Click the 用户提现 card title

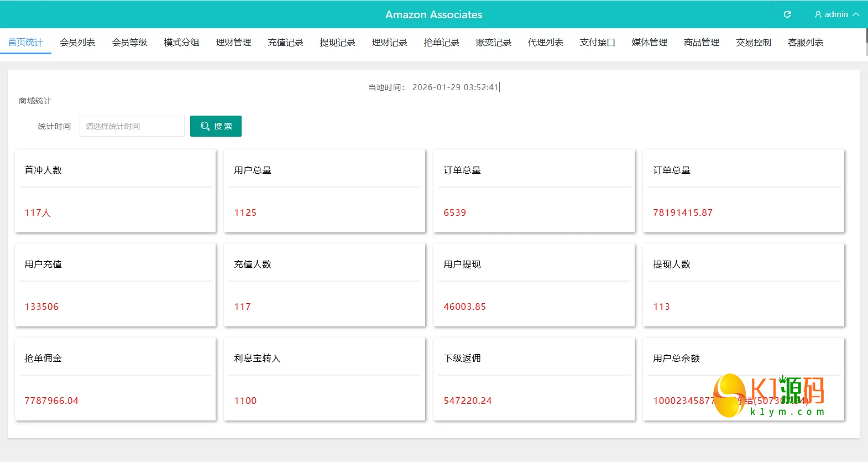click(x=462, y=264)
